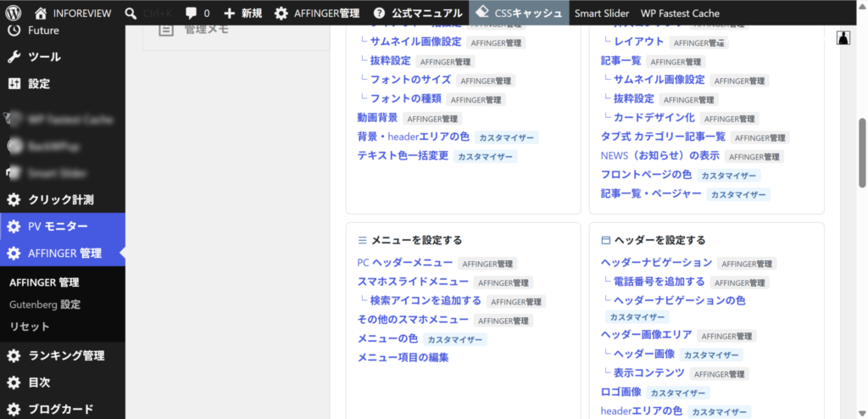Open クリック計測 in the sidebar
Screen dimensions: 868x419
61,199
